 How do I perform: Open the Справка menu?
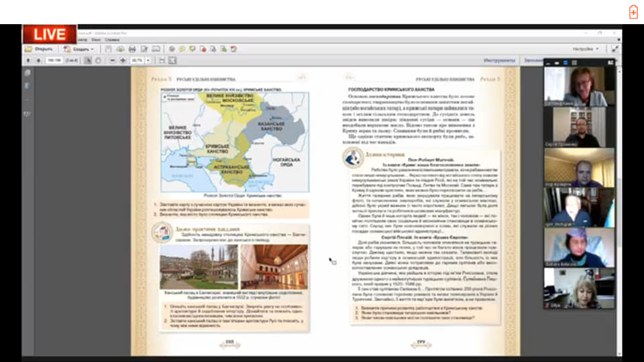112,40
